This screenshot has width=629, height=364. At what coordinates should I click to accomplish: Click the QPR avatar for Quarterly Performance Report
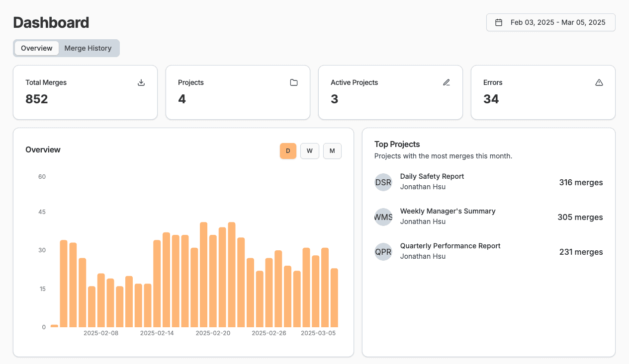tap(383, 252)
